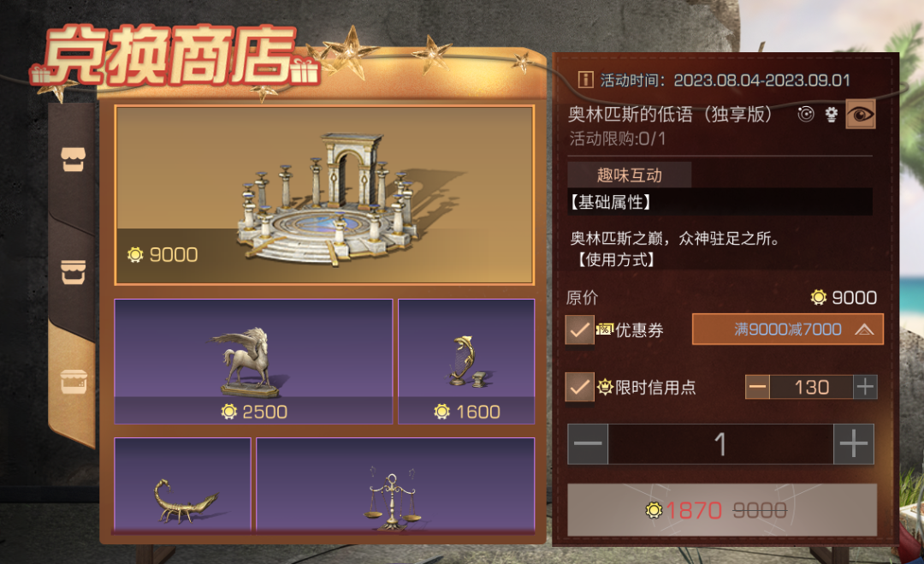Increase purchase quantity with large plus
The width and height of the screenshot is (924, 564).
[853, 444]
